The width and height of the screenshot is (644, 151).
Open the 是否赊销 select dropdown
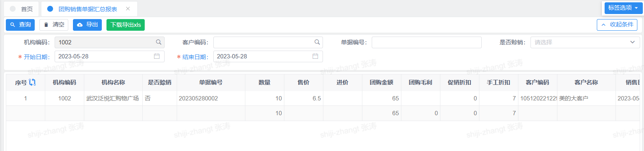pos(585,42)
